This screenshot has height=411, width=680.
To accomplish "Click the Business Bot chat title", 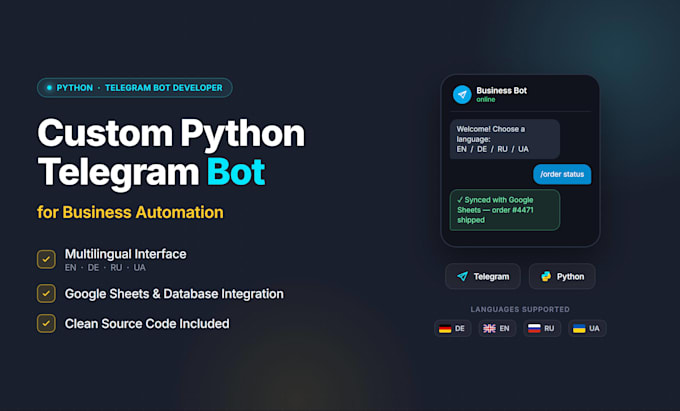I will [x=501, y=91].
